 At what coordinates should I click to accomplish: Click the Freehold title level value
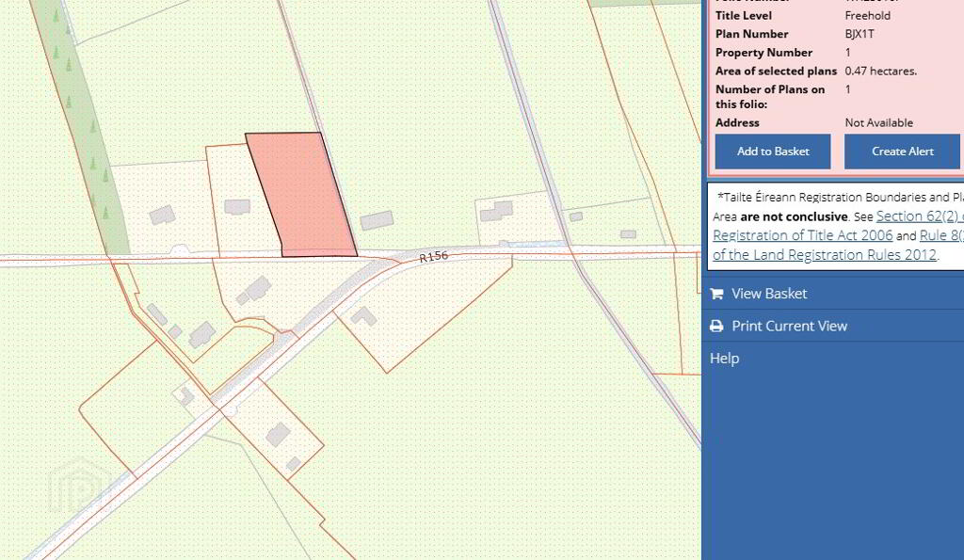[867, 15]
